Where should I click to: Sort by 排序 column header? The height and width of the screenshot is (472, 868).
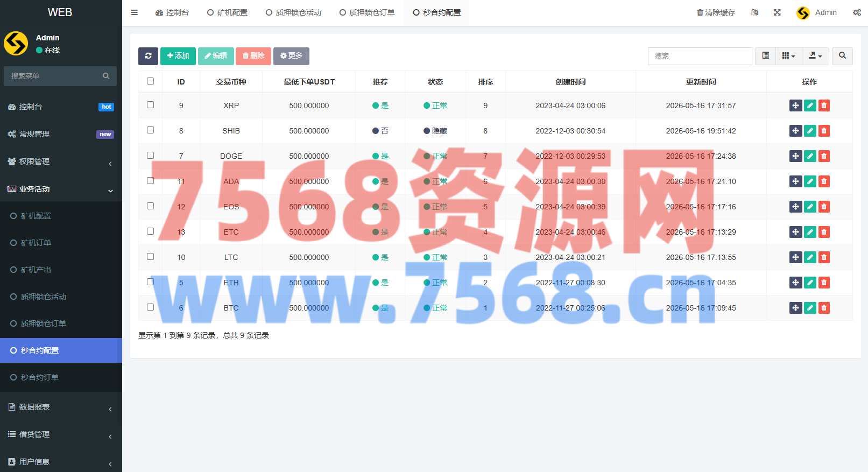click(485, 82)
